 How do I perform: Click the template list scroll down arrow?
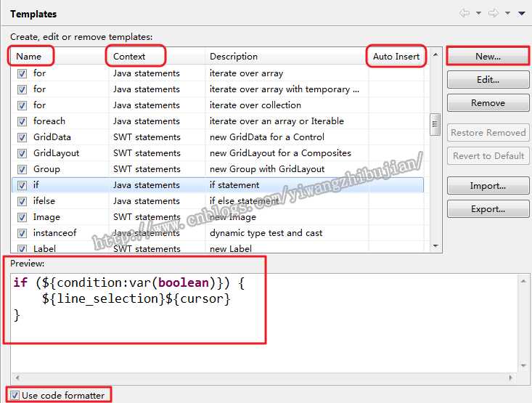pos(435,246)
